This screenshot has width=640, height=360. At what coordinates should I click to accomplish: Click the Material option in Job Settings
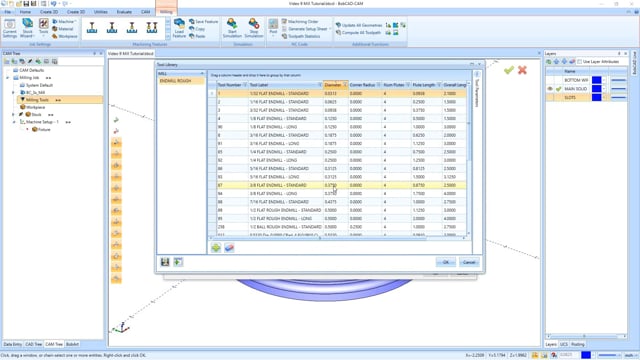click(x=63, y=29)
